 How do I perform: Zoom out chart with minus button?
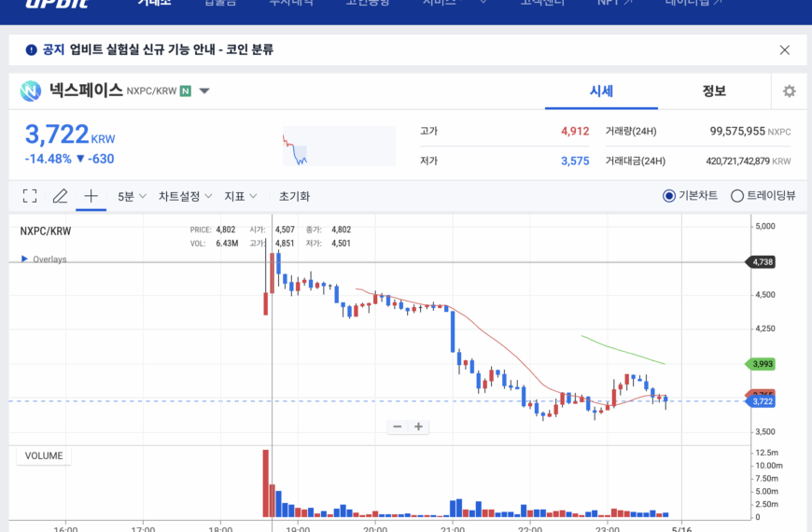point(398,427)
